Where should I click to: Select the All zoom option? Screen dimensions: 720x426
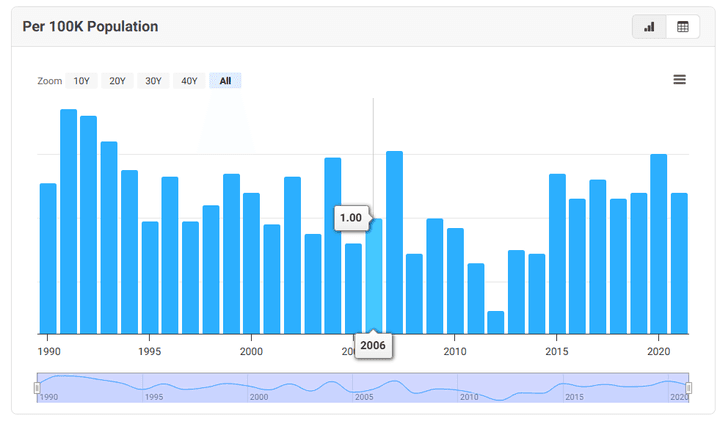[x=225, y=81]
